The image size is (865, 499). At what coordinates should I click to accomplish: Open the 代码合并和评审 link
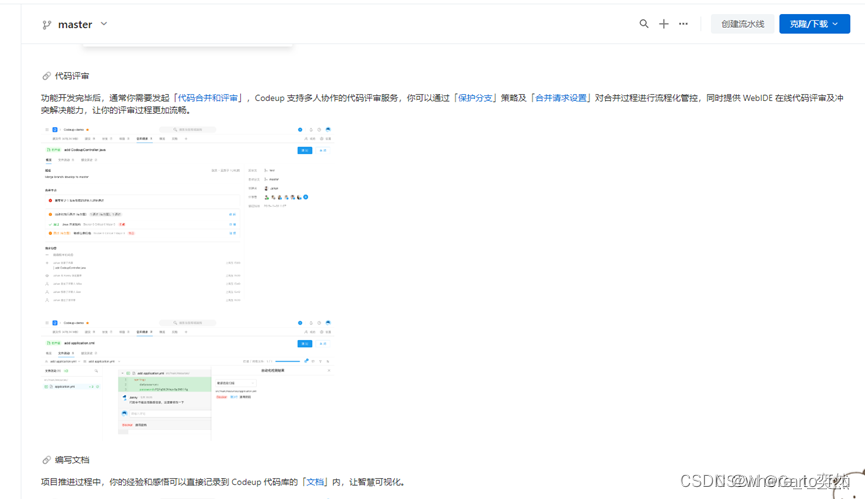point(207,98)
